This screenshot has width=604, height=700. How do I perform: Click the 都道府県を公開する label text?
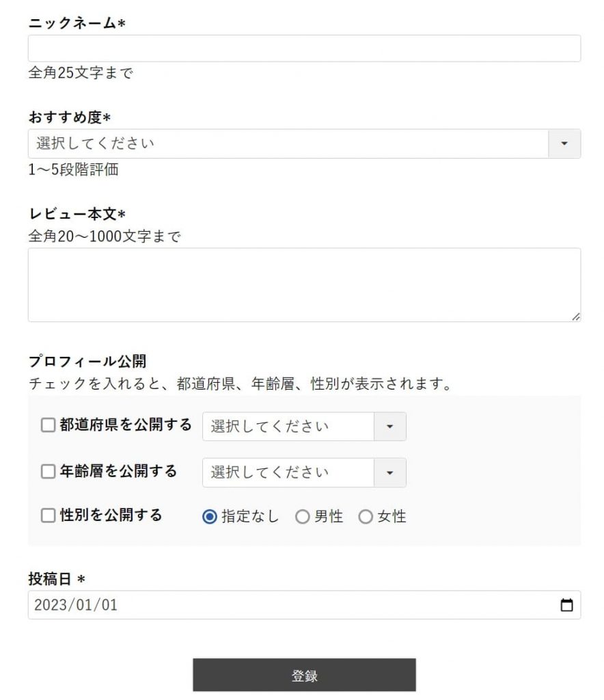tap(126, 425)
